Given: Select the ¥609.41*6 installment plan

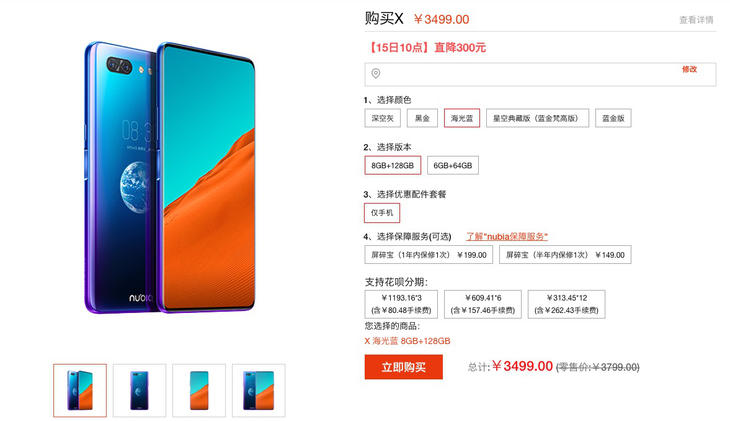Looking at the screenshot, I should coord(483,304).
